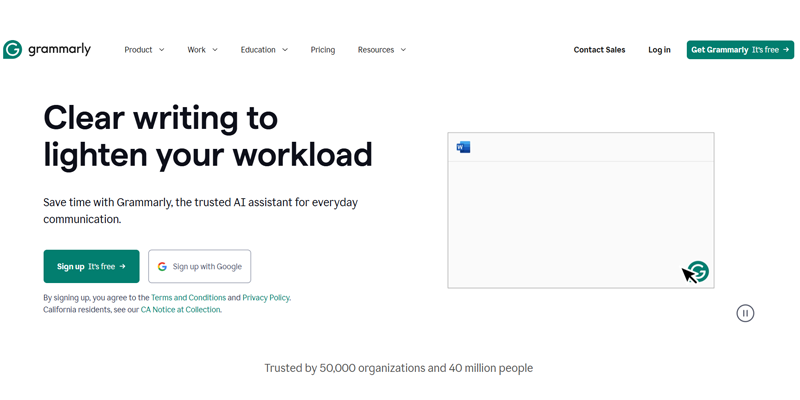Open the CA Notice at Collection link
The image size is (800, 400).
[181, 310]
